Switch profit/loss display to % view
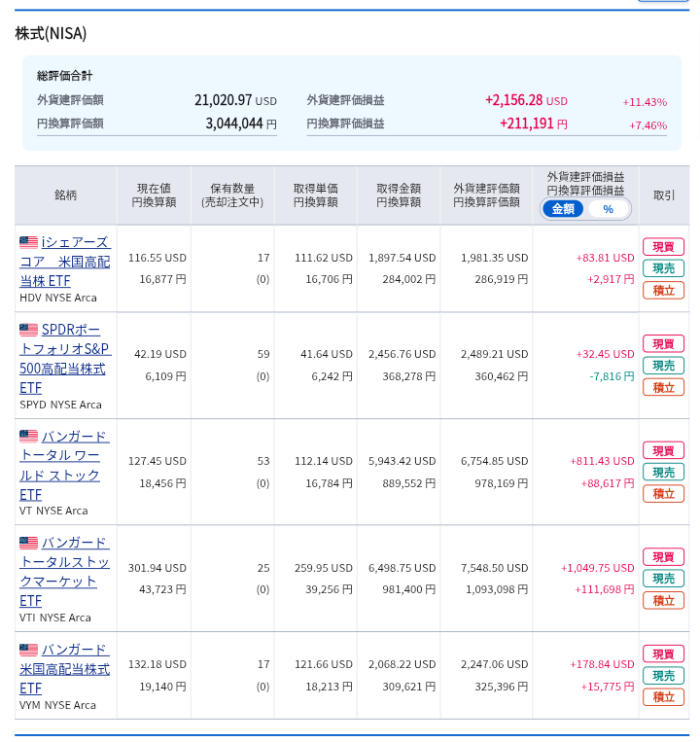This screenshot has height=742, width=700. point(608,209)
